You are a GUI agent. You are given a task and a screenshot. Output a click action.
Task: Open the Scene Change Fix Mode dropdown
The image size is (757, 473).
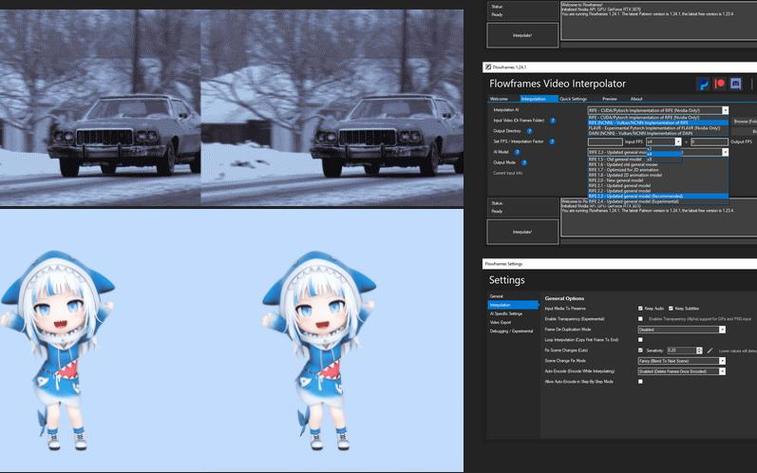681,361
